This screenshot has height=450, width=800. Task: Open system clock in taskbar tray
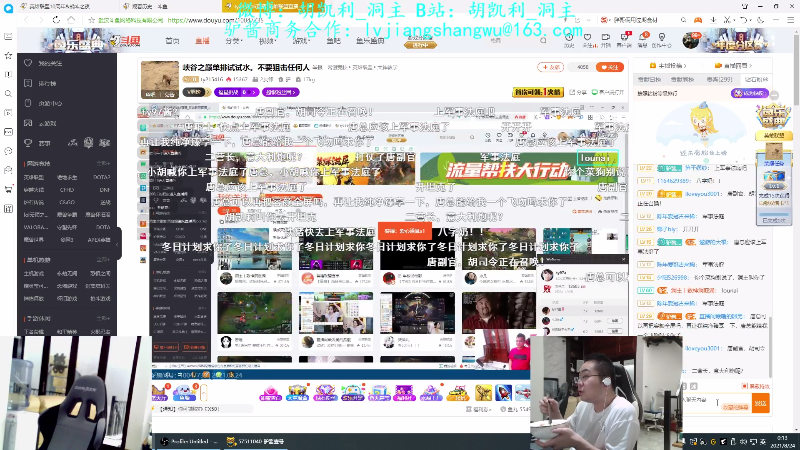click(x=782, y=442)
